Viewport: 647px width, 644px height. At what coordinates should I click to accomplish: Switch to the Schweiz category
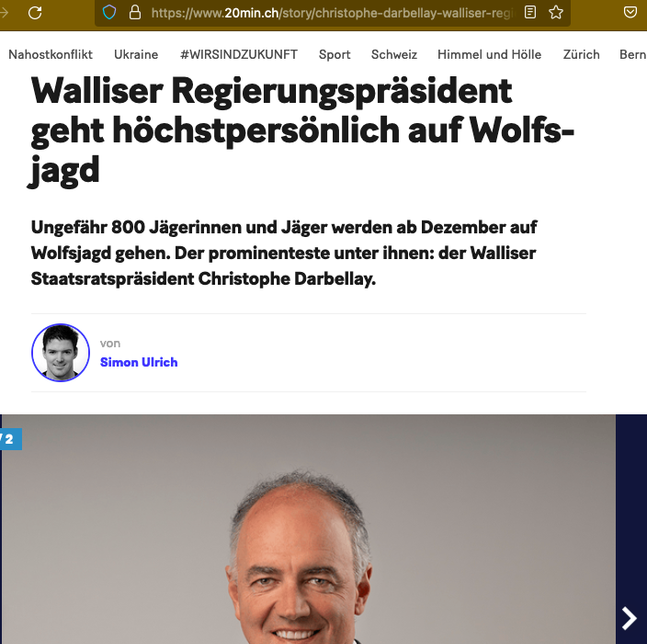tap(394, 54)
